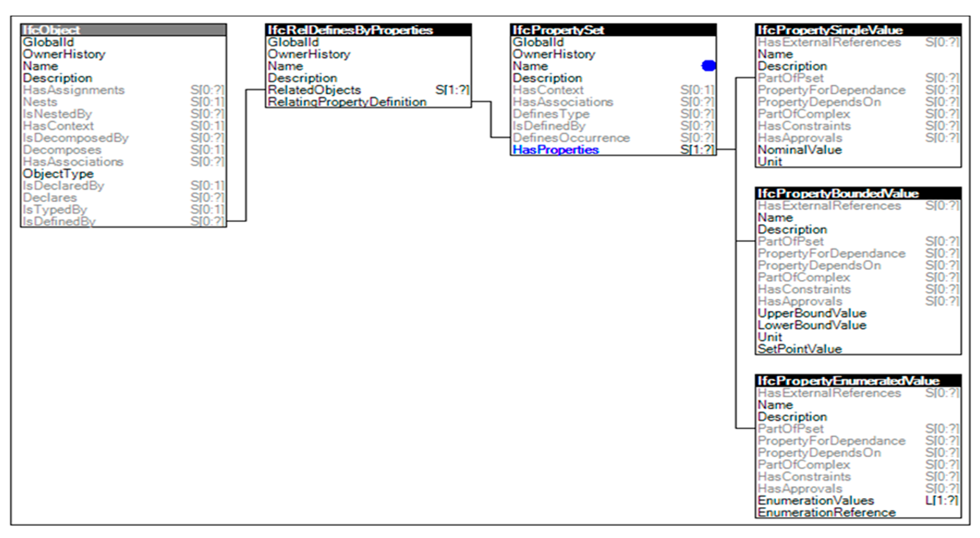The width and height of the screenshot is (980, 538).
Task: Select the EnumerationValues attribute
Action: [x=816, y=500]
